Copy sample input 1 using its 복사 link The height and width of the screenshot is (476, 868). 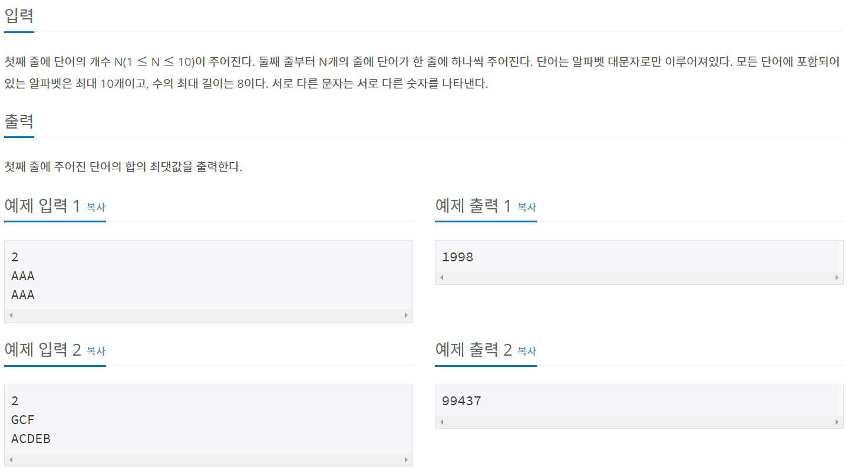tap(96, 208)
